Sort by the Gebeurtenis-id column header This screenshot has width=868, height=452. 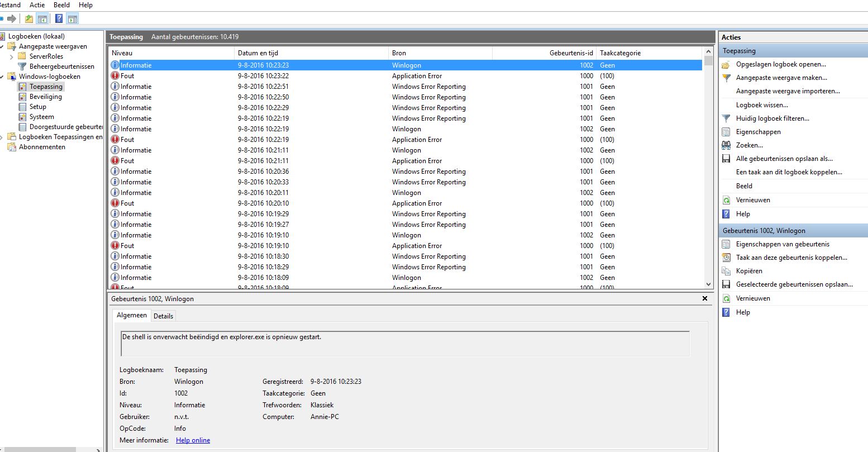(545, 53)
